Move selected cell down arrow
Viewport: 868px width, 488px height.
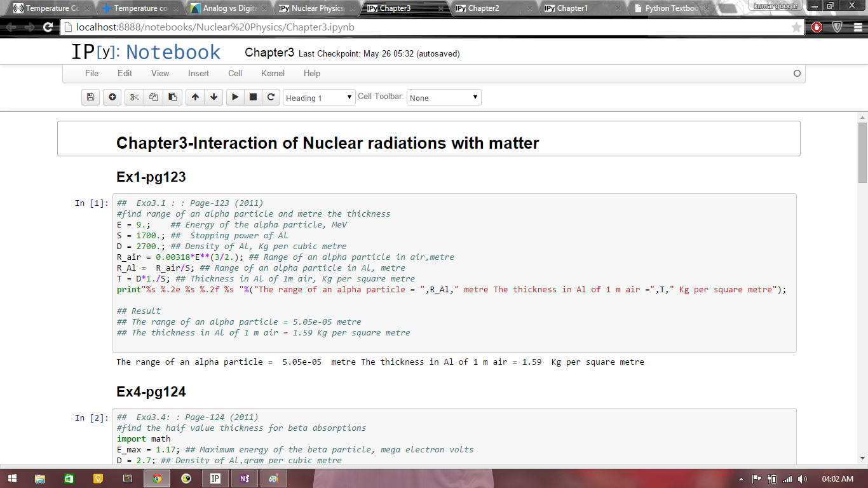(214, 97)
